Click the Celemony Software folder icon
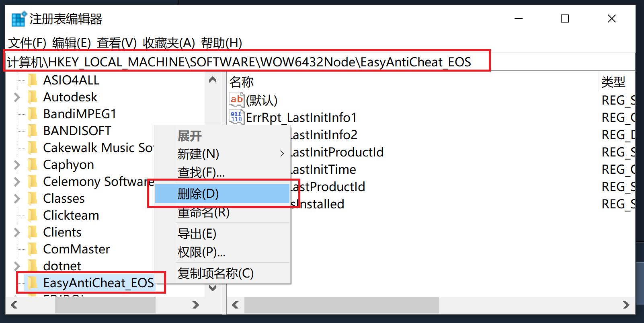The image size is (644, 323). (x=33, y=181)
